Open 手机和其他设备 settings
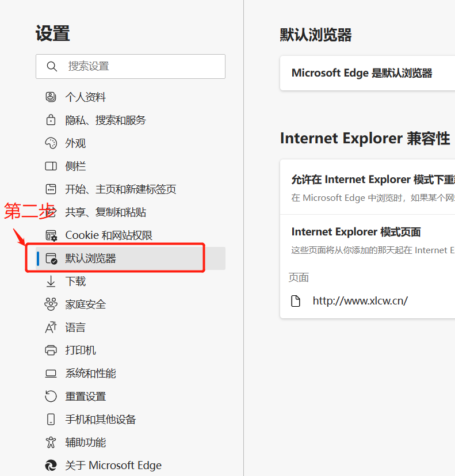Image resolution: width=455 pixels, height=476 pixels. (131, 419)
